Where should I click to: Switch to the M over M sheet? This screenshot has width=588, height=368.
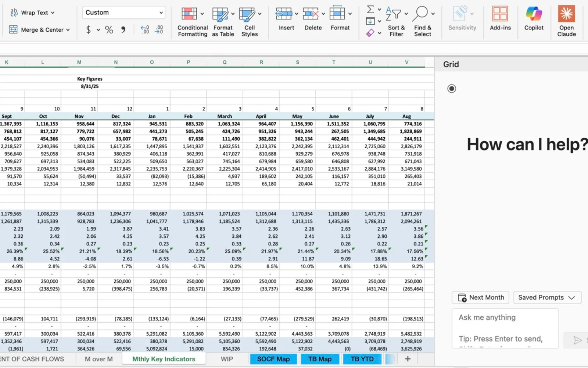pos(99,359)
